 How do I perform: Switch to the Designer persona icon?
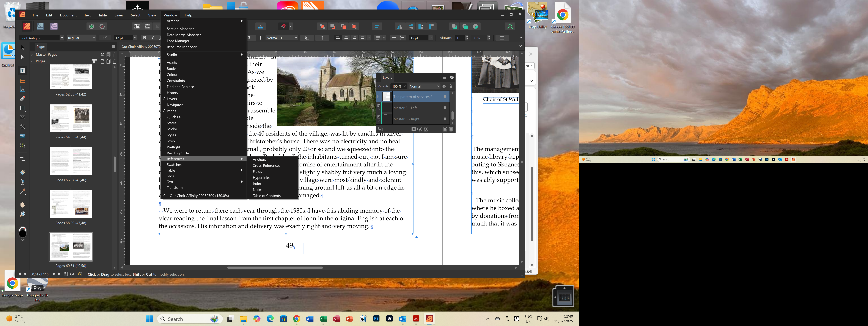click(40, 26)
